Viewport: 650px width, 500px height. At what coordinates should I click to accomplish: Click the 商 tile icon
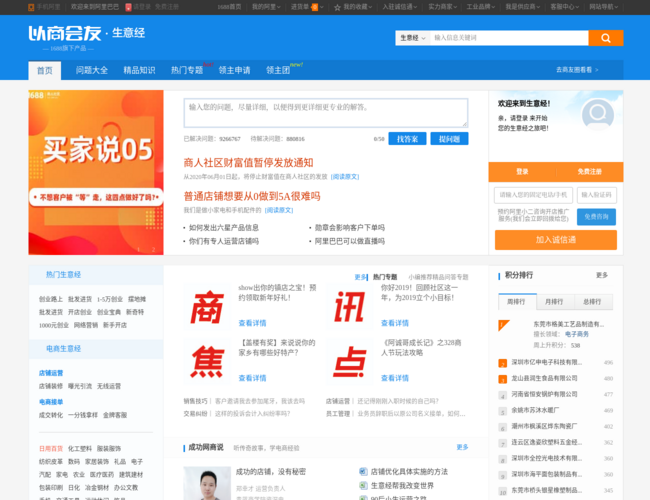tap(207, 307)
